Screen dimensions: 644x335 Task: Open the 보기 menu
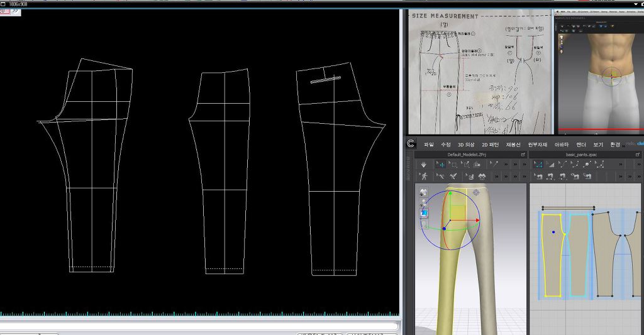pyautogui.click(x=598, y=145)
